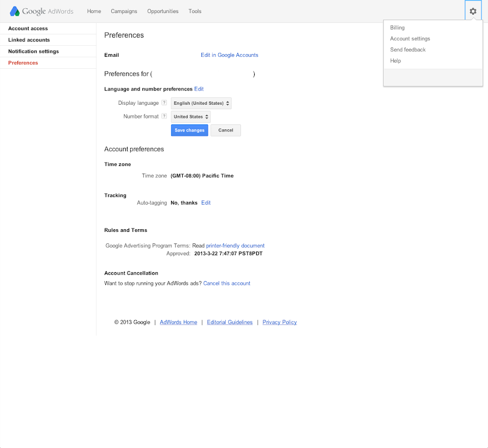The image size is (488, 448).
Task: Click the '© 2013 Google' footer text
Action: [132, 322]
